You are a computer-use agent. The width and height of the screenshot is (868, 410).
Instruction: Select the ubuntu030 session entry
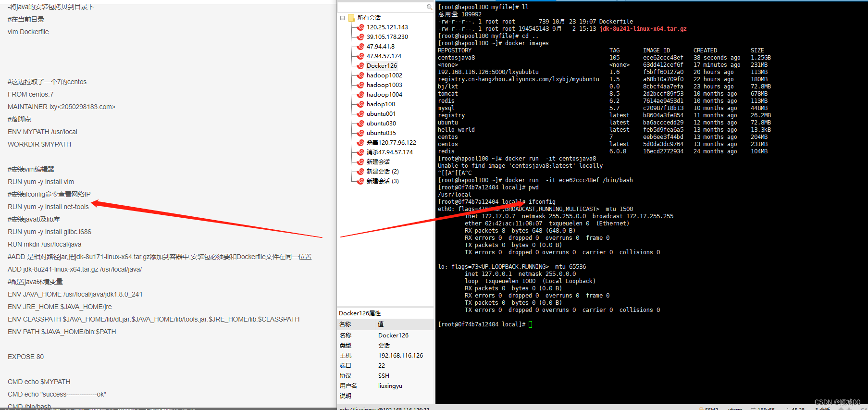pos(381,124)
